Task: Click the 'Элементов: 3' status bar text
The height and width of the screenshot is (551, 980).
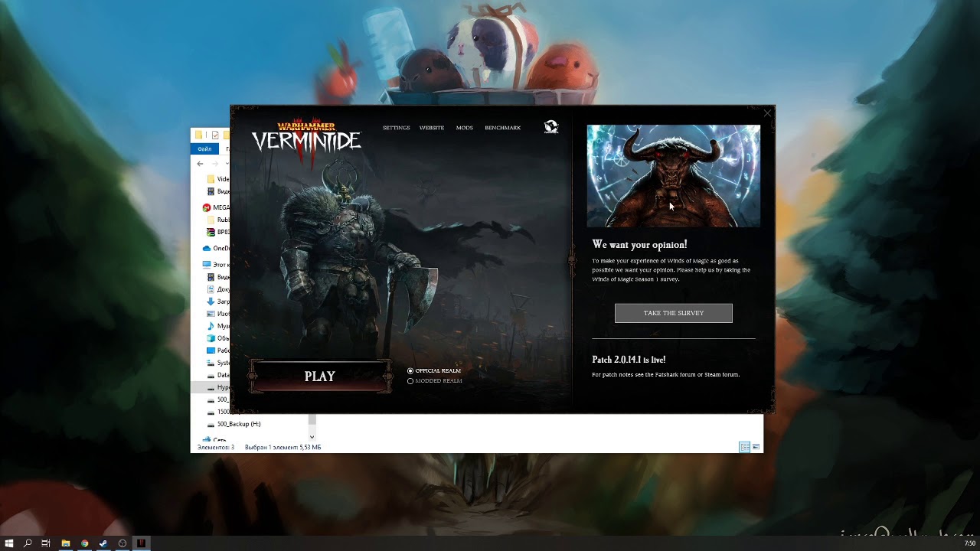Action: coord(216,448)
